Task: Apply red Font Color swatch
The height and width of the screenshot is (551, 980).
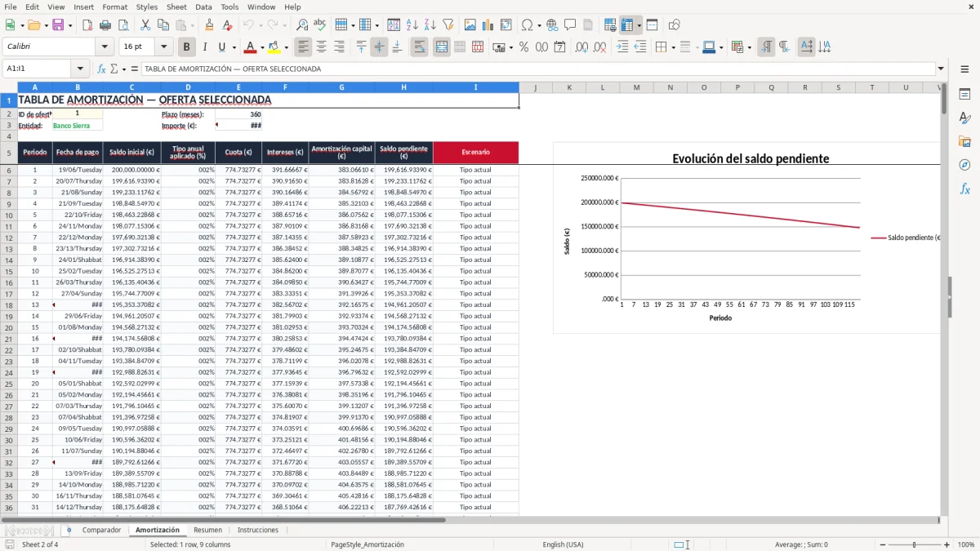Action: [x=251, y=47]
